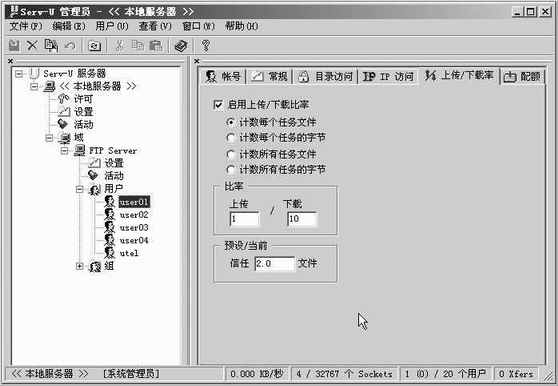Click the Paste toolbar icon
The height and width of the screenshot is (386, 558).
click(156, 46)
